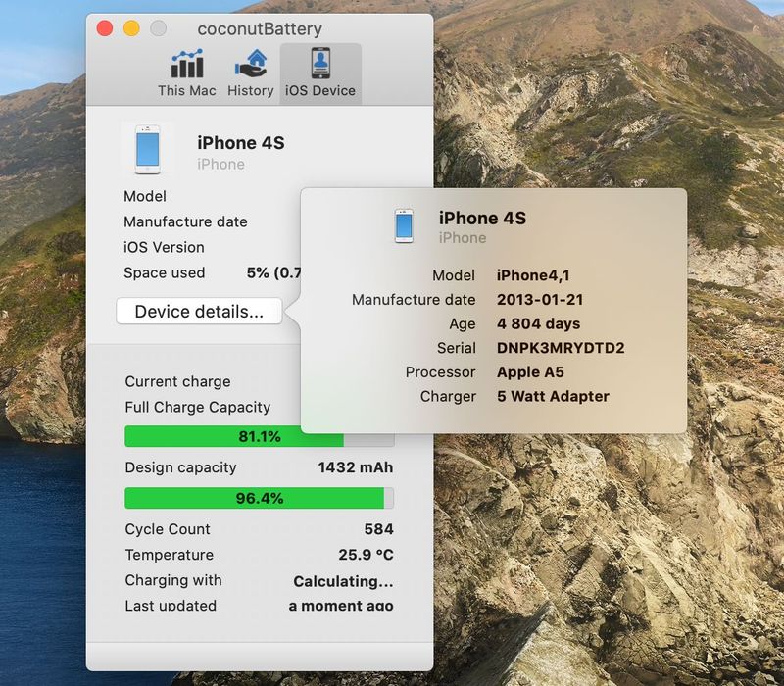
Task: Click the model value iPhone4,1
Action: coord(533,275)
